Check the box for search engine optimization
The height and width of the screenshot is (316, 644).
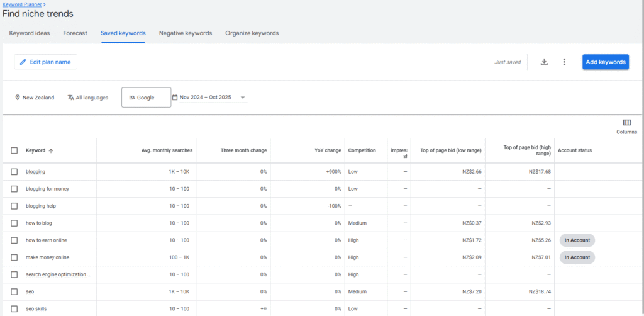pos(14,274)
